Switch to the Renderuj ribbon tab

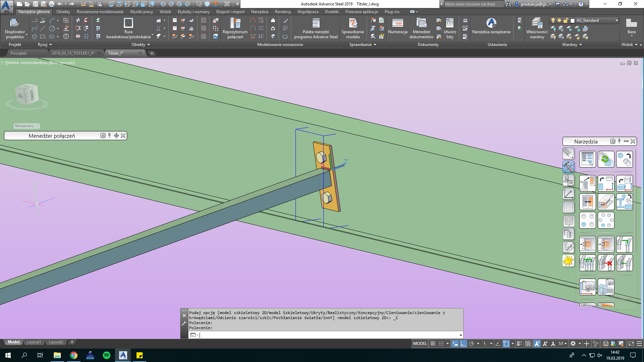282,11
